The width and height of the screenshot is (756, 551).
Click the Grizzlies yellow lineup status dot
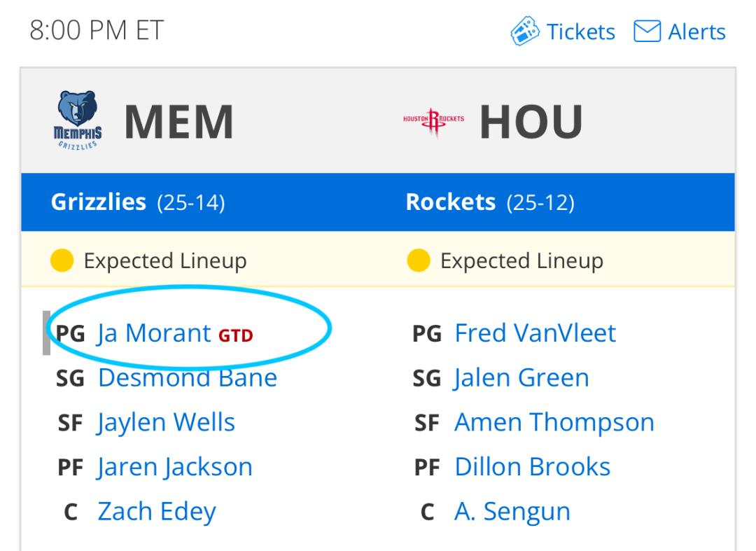coord(62,260)
